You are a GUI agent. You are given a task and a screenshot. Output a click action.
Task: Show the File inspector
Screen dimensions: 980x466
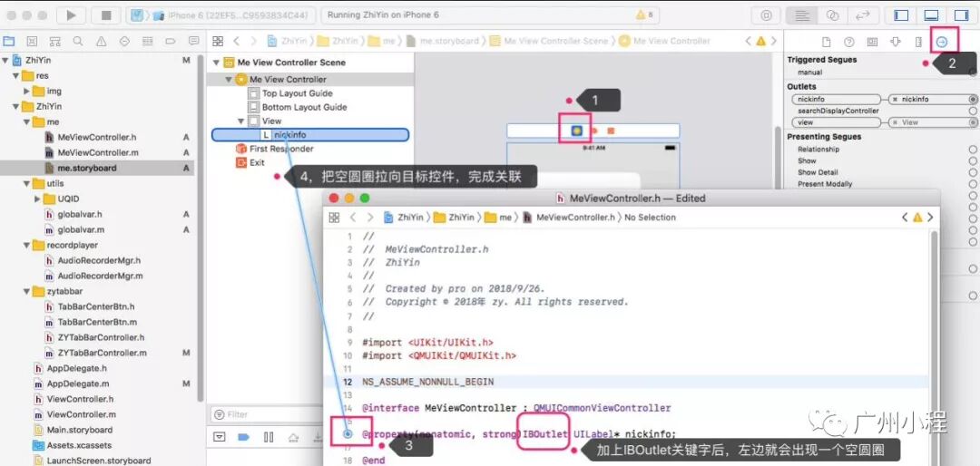[x=826, y=42]
